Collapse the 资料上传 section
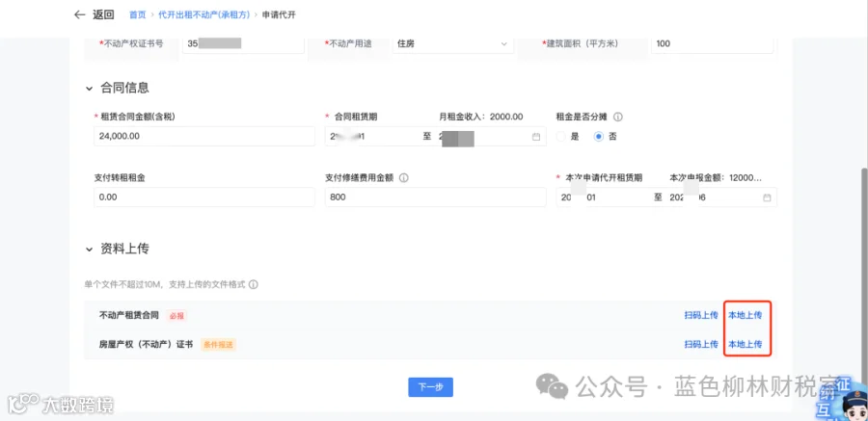 point(89,250)
